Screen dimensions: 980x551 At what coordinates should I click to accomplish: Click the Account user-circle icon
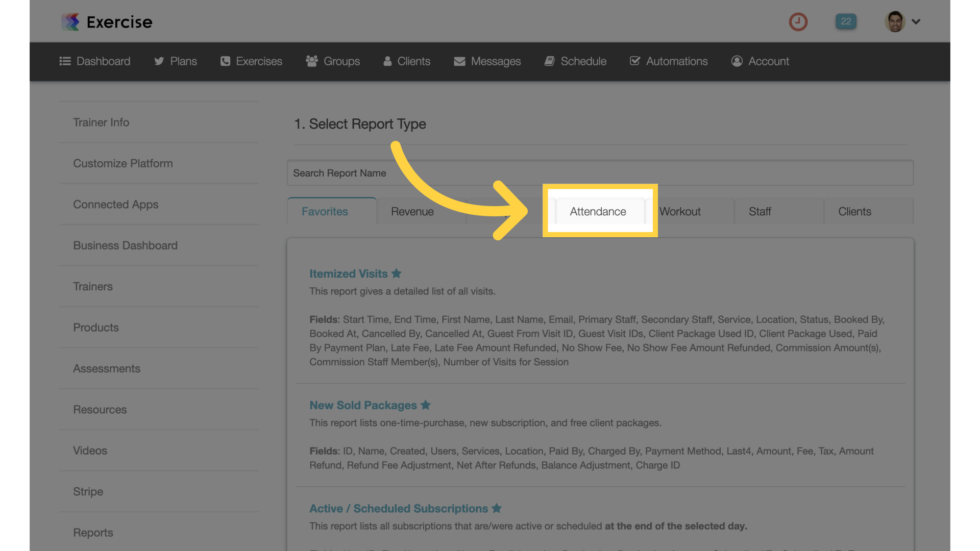point(737,61)
